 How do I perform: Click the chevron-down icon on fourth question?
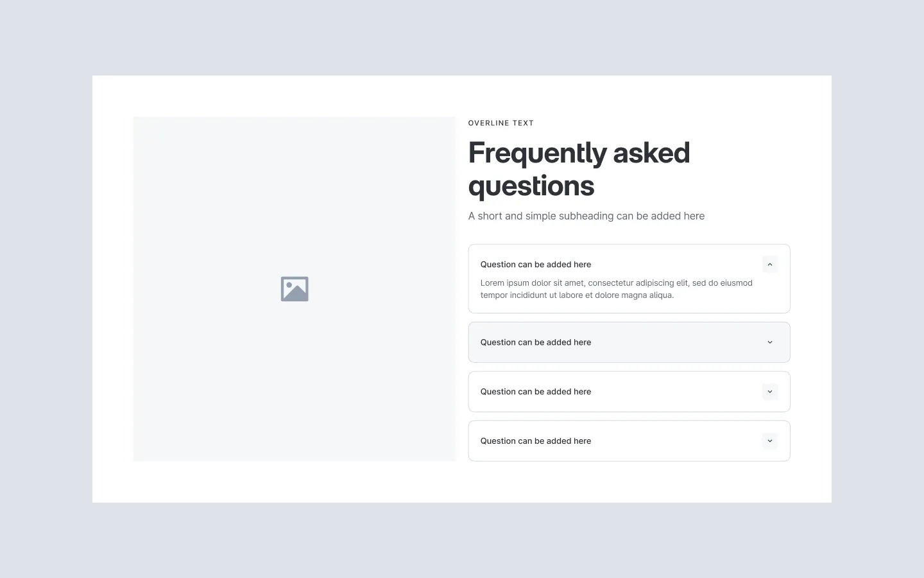point(769,441)
